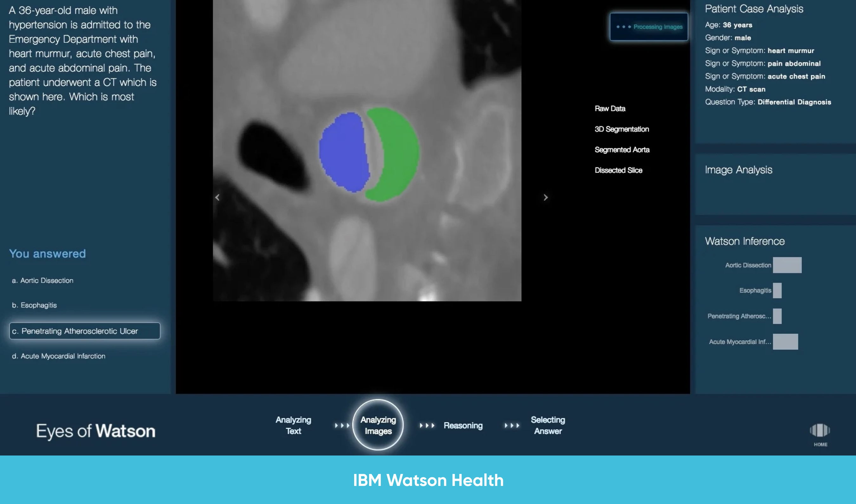This screenshot has width=856, height=504.
Task: Click the arrows before the Reasoning step
Action: tap(427, 425)
